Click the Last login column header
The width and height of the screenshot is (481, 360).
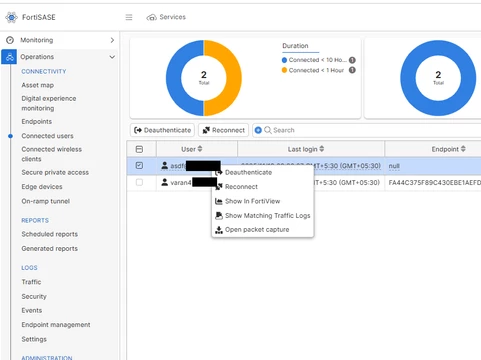(x=311, y=149)
